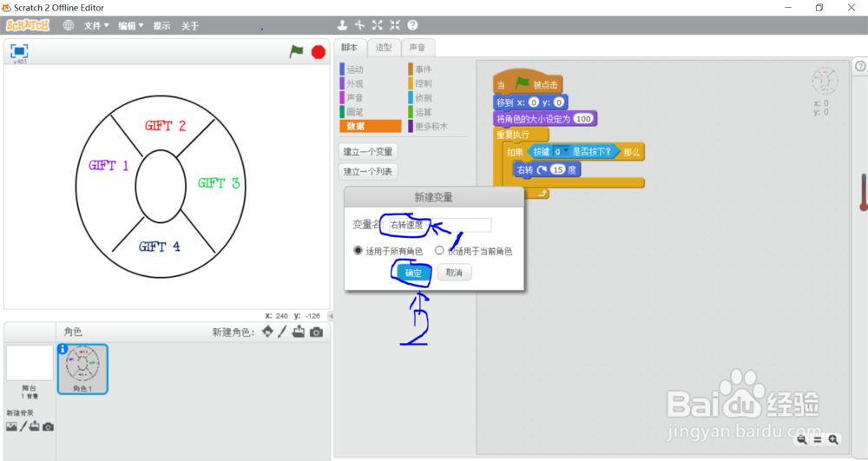Select the 数据 block category

pos(370,126)
